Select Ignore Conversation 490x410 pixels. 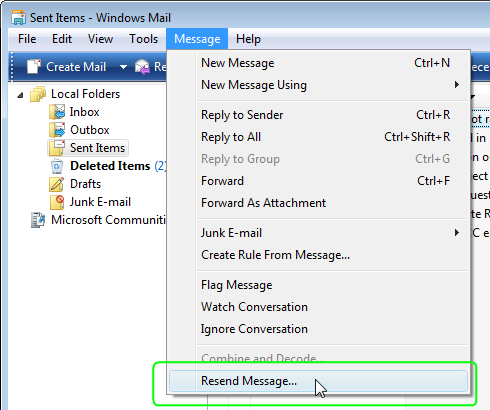318,329
